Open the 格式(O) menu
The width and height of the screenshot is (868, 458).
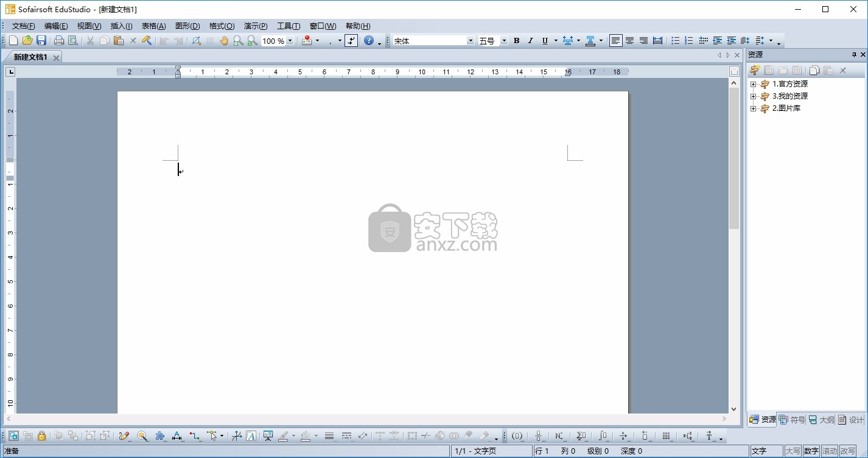(222, 26)
